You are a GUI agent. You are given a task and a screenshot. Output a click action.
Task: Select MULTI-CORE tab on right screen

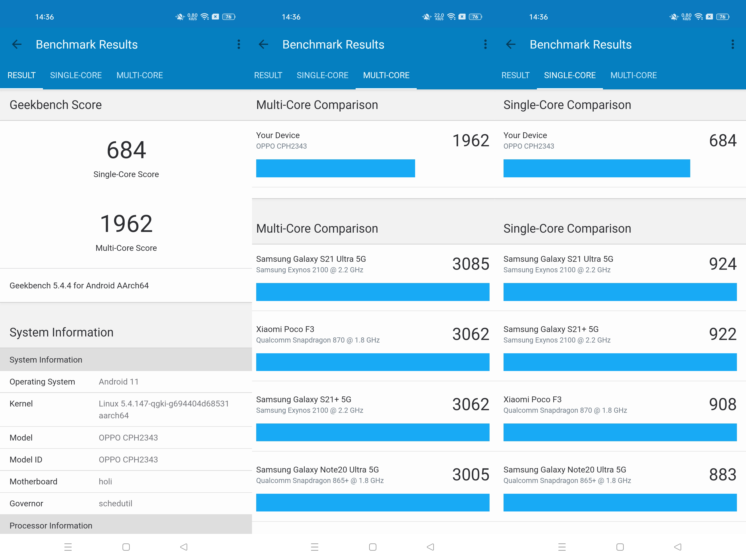[x=633, y=75]
